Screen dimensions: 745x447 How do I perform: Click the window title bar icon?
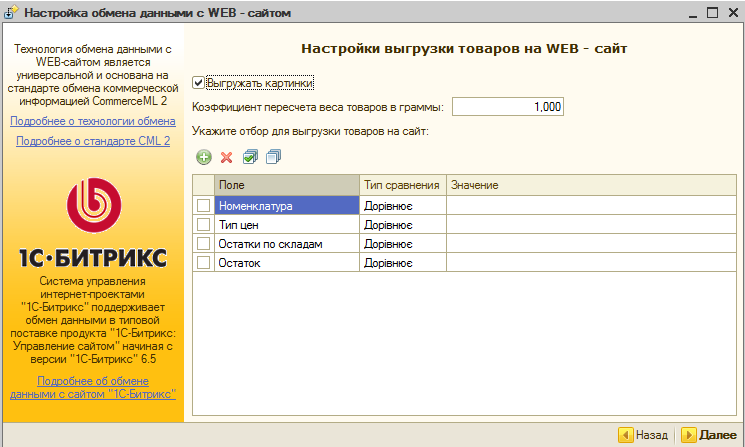11,12
